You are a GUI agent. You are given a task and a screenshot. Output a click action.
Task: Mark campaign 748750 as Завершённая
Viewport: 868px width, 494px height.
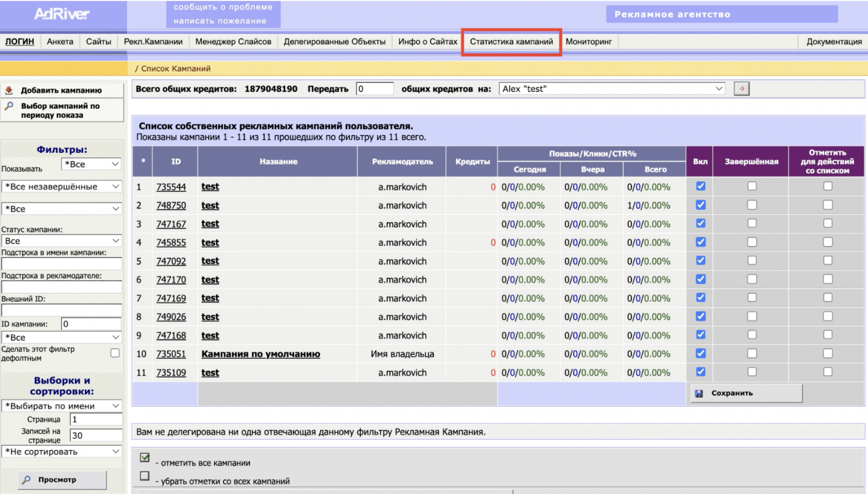(752, 205)
